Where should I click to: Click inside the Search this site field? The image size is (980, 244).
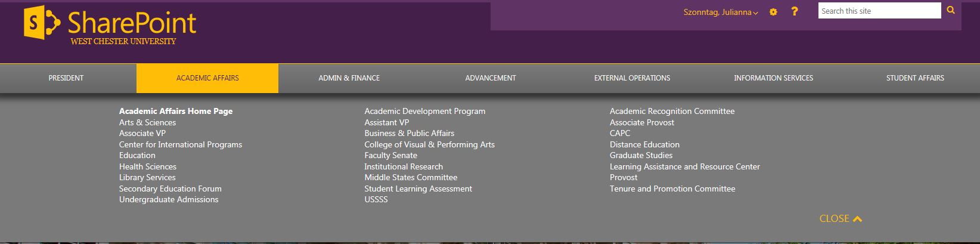pyautogui.click(x=879, y=11)
